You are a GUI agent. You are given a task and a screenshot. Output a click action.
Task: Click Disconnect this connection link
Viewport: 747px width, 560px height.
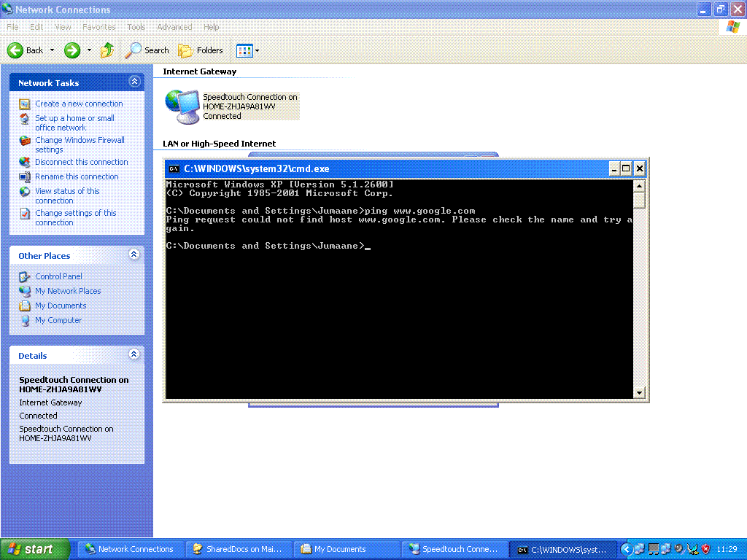(80, 162)
